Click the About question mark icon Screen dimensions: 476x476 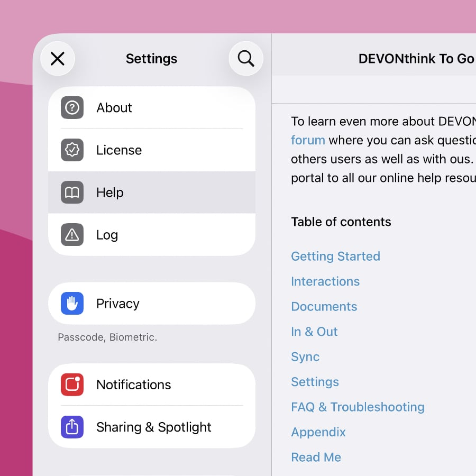pyautogui.click(x=72, y=107)
